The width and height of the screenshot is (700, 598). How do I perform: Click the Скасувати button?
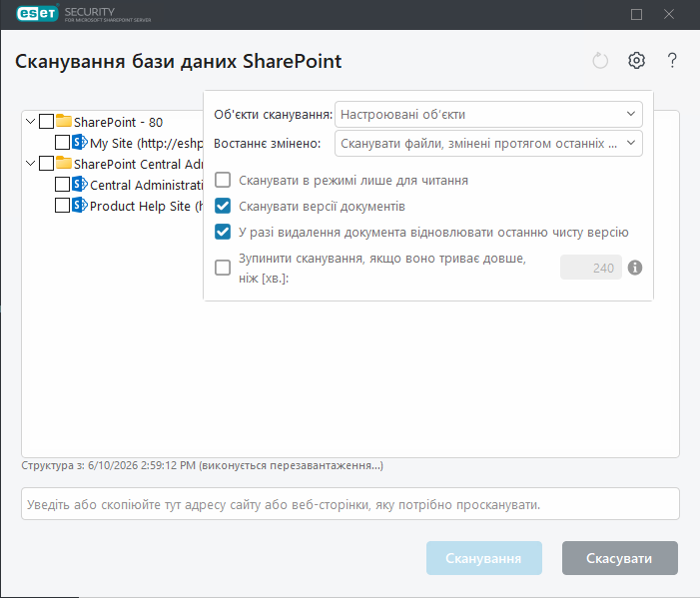(620, 558)
